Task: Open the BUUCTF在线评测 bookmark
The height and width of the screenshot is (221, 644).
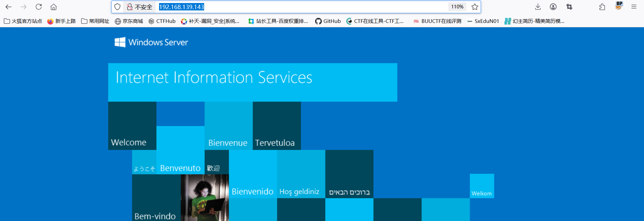Action: tap(437, 21)
